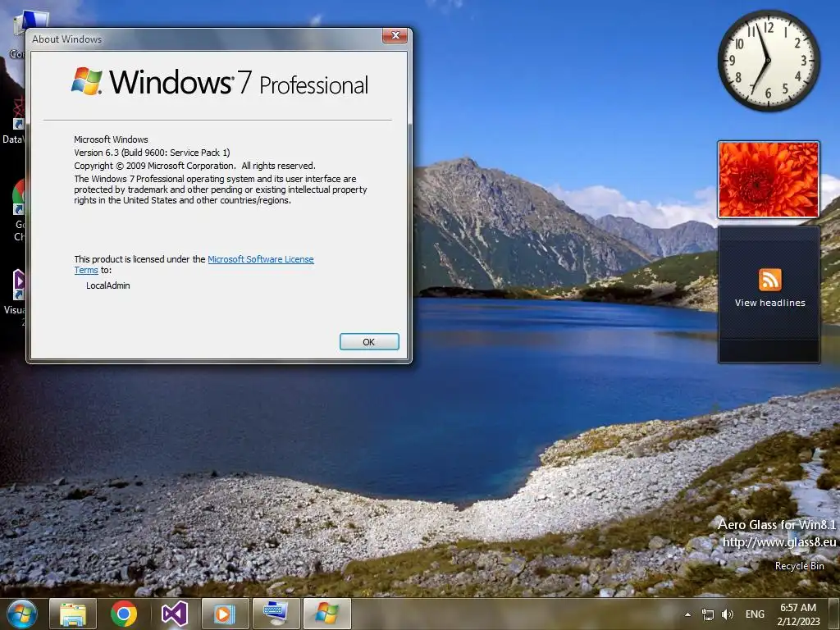
Task: Click the RSS feed icon
Action: click(769, 281)
